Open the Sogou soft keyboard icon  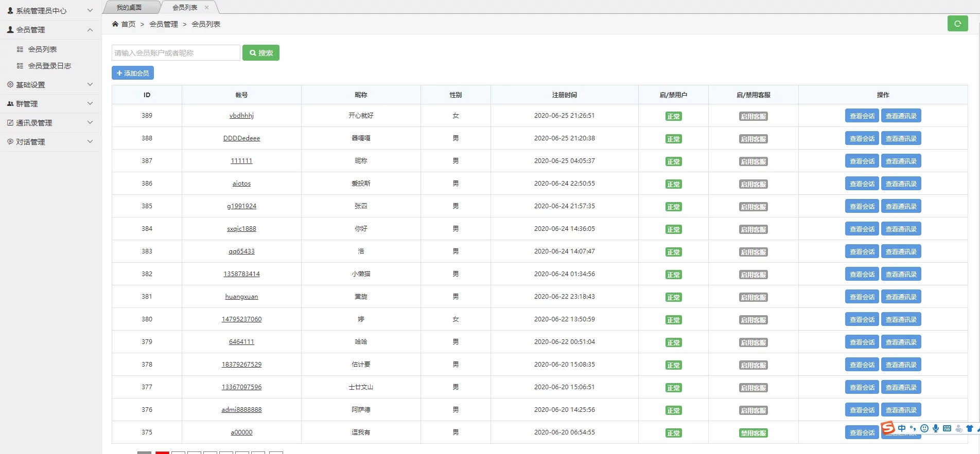947,428
